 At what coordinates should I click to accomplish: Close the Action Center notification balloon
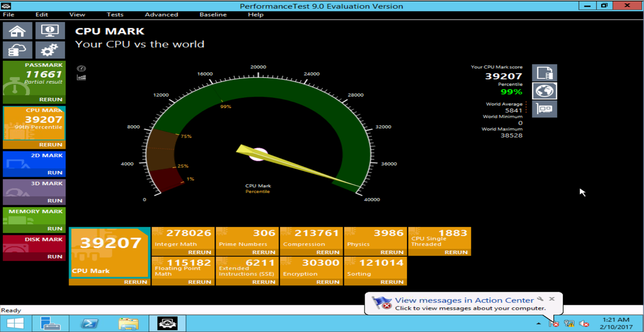pyautogui.click(x=552, y=299)
